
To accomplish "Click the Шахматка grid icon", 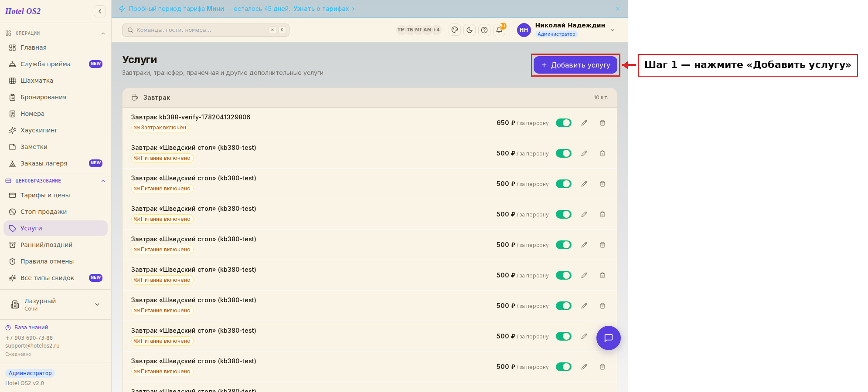I will pos(13,81).
